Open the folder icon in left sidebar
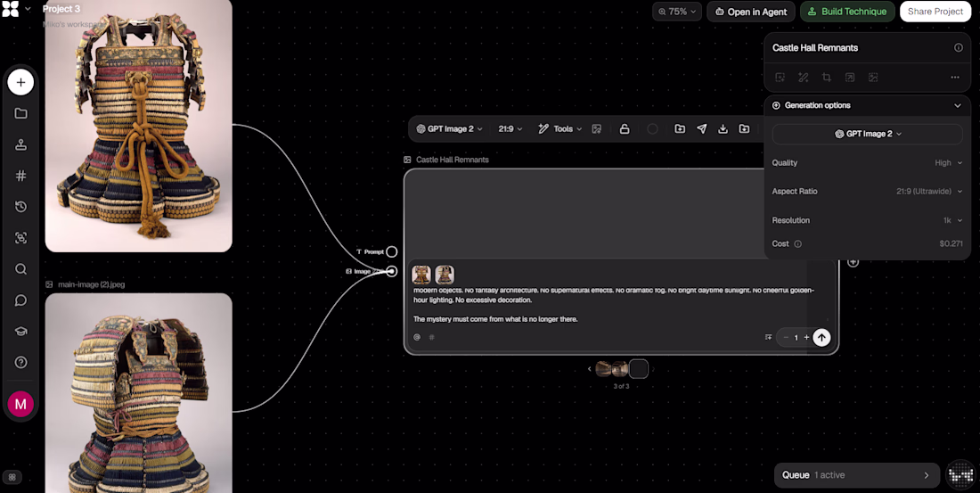The width and height of the screenshot is (980, 493). click(x=20, y=113)
